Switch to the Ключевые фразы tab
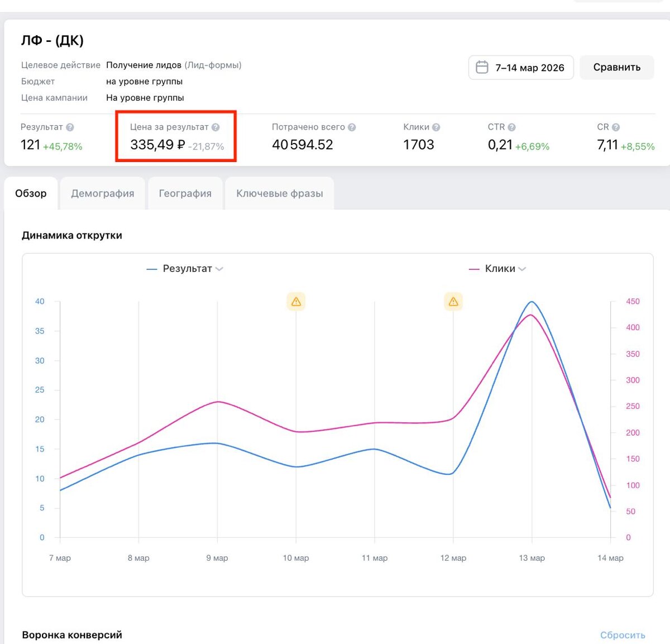Screen dimensions: 670x644 coord(280,193)
